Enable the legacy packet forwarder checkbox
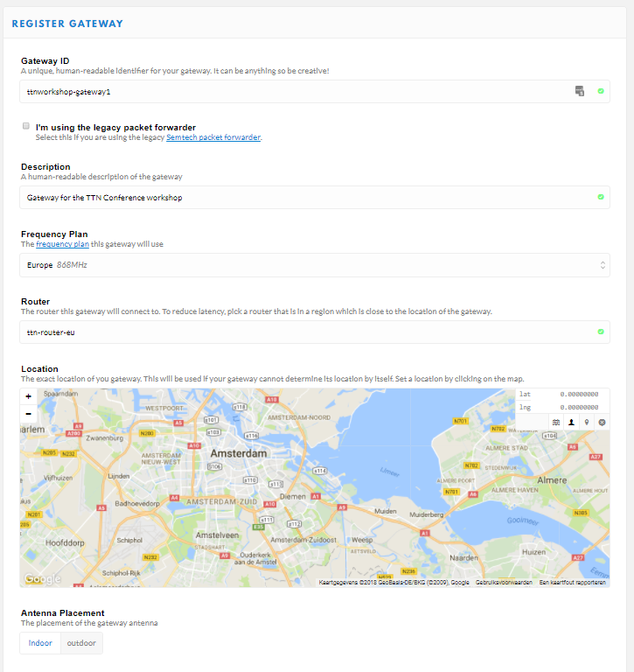The width and height of the screenshot is (634, 672). 26,126
